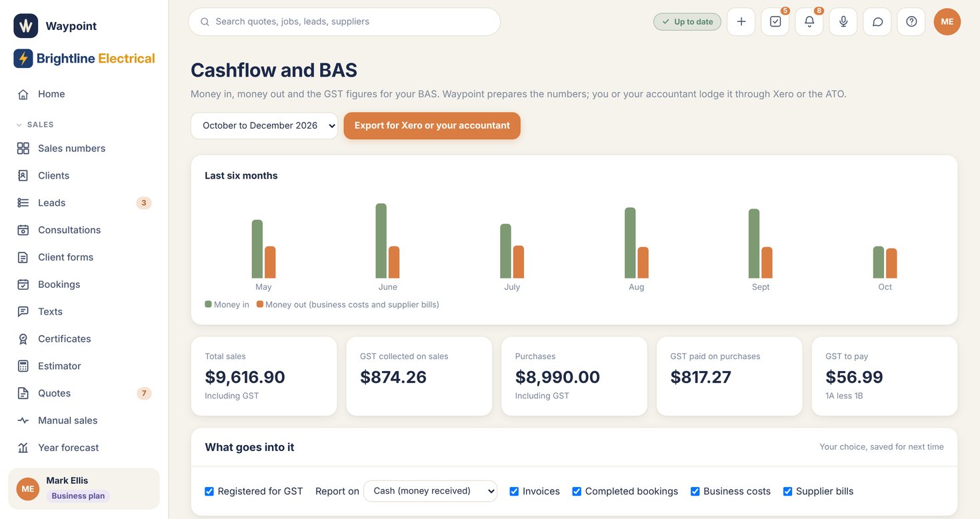The width and height of the screenshot is (980, 519).
Task: Click the Consultations calendar icon
Action: [23, 230]
